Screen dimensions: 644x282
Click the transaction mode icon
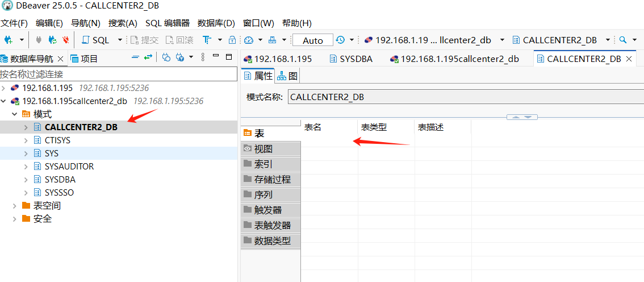208,40
